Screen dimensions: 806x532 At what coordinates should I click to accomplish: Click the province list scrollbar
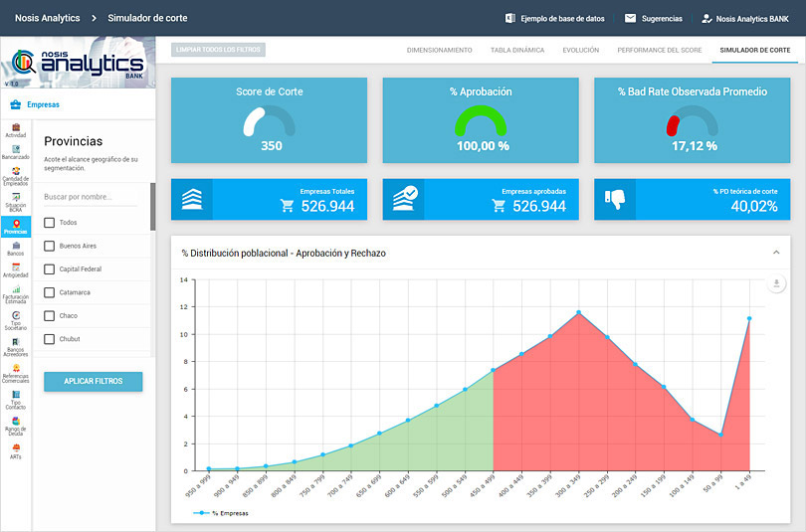point(152,207)
